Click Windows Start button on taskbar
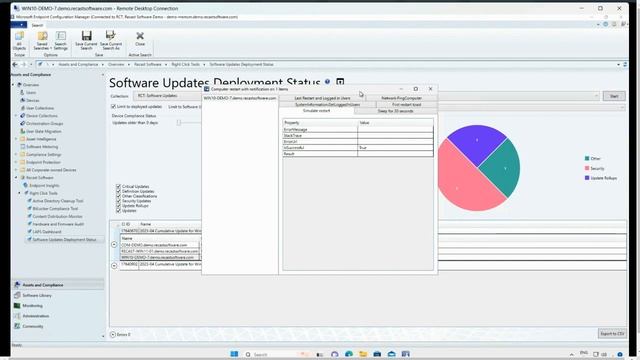 [x=234, y=354]
